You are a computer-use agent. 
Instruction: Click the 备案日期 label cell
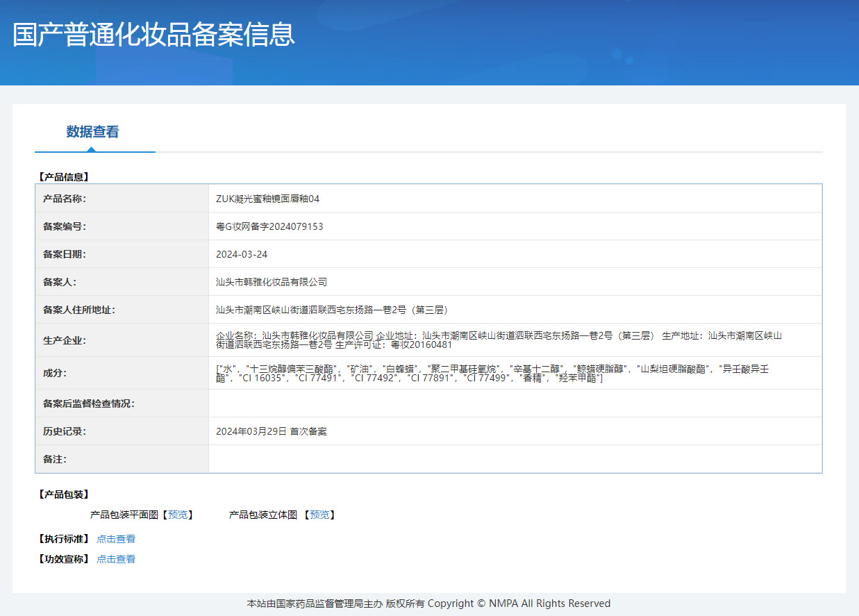click(x=122, y=254)
